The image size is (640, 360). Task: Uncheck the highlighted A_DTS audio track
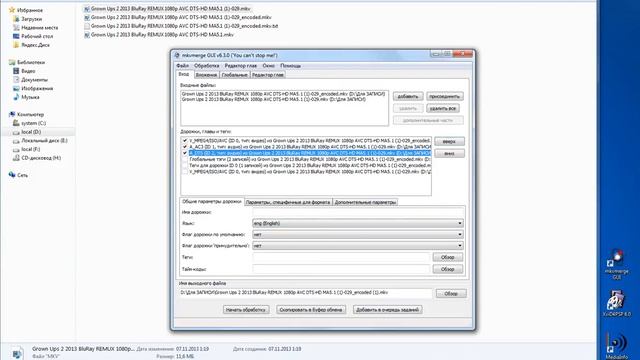tap(184, 153)
